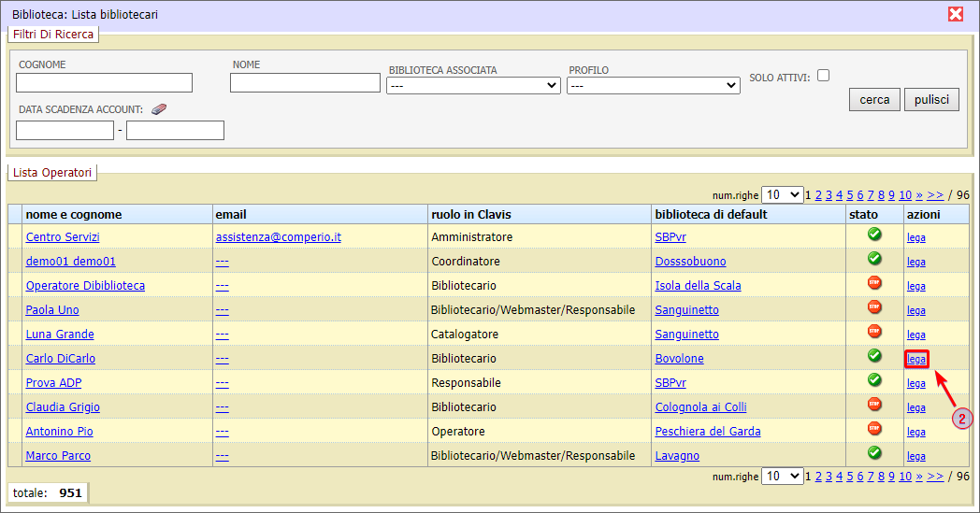
Task: Click into the Cognome text field
Action: pos(105,83)
